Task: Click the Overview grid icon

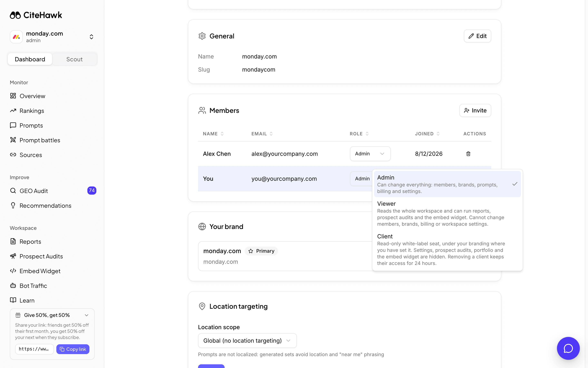Action: click(x=13, y=96)
